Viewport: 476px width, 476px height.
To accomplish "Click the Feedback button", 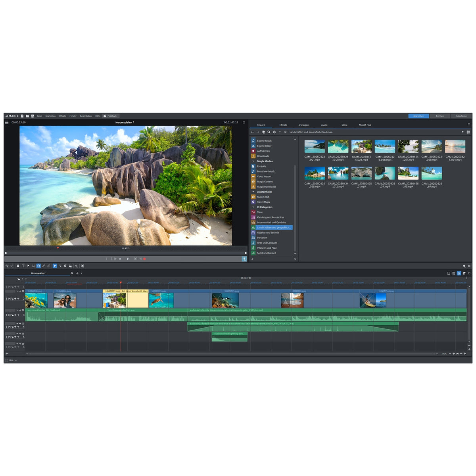I will (x=110, y=116).
